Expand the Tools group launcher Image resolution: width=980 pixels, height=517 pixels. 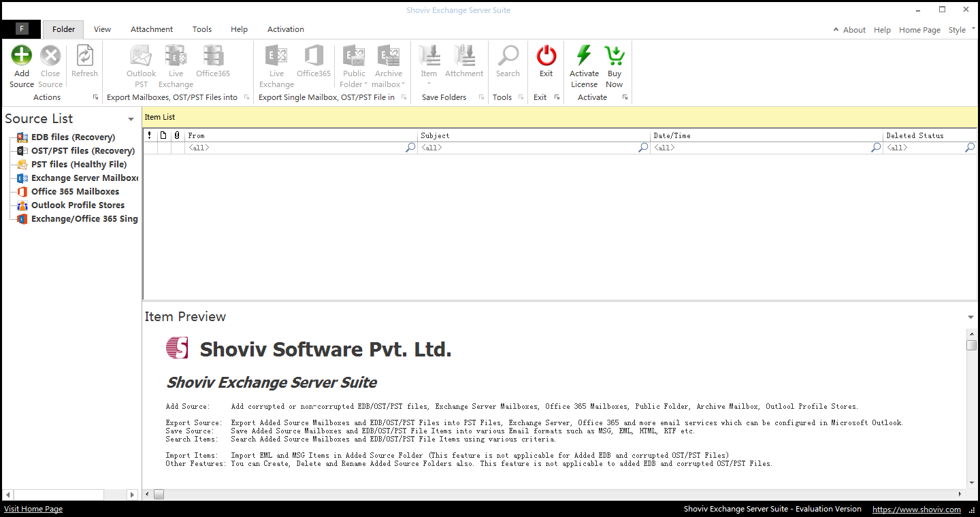click(x=521, y=97)
